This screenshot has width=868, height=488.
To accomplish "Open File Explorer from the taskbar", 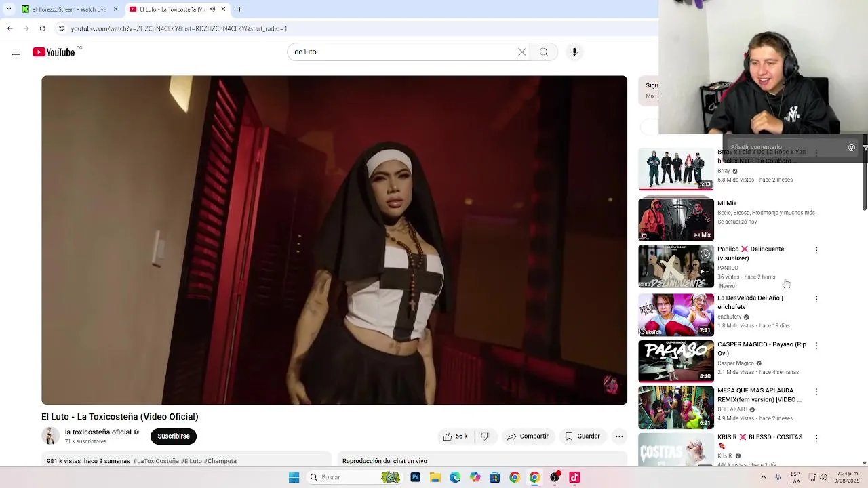I will point(435,478).
